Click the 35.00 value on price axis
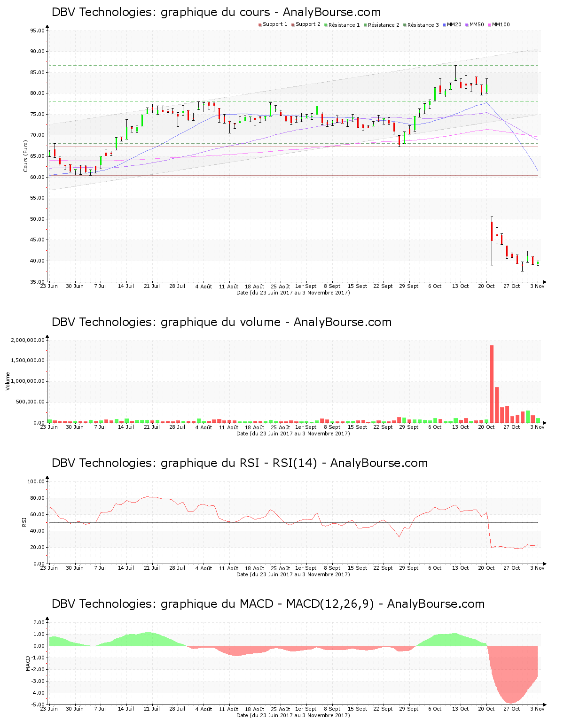564x728 pixels. (37, 282)
